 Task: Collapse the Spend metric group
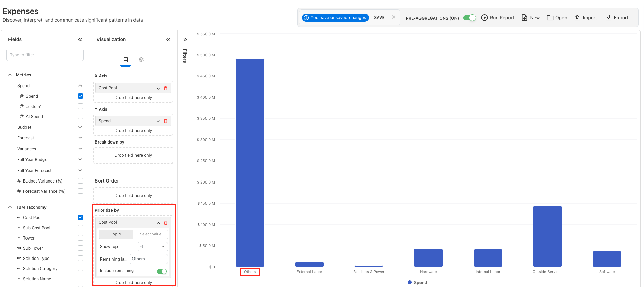[x=80, y=85]
